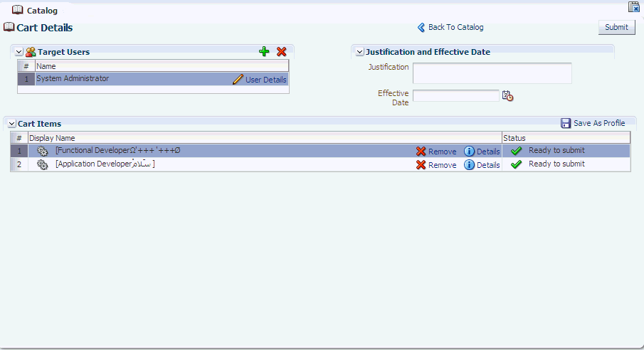Click green checkmark for Functional Developer
644x350 pixels.
point(517,152)
